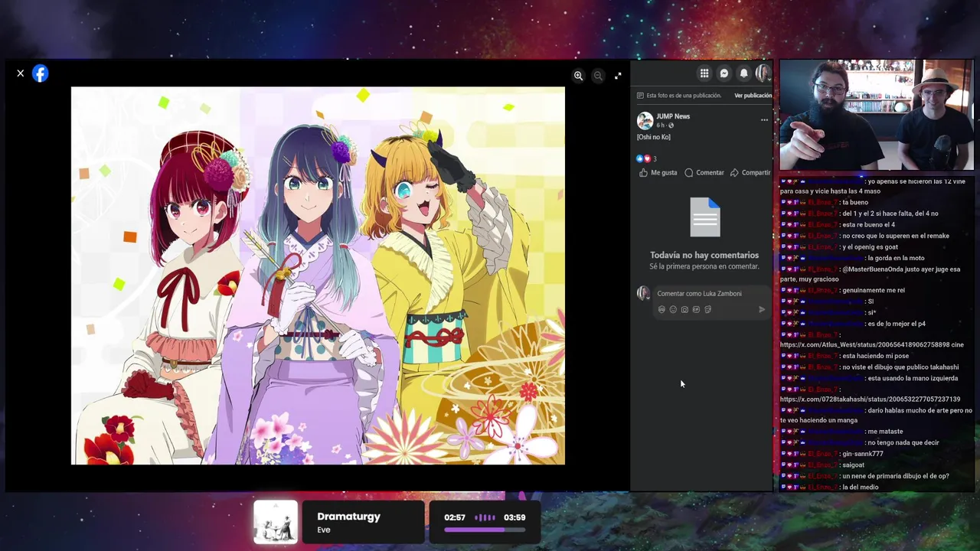
Task: Click the 0728takahashi status link in chat
Action: coord(870,399)
